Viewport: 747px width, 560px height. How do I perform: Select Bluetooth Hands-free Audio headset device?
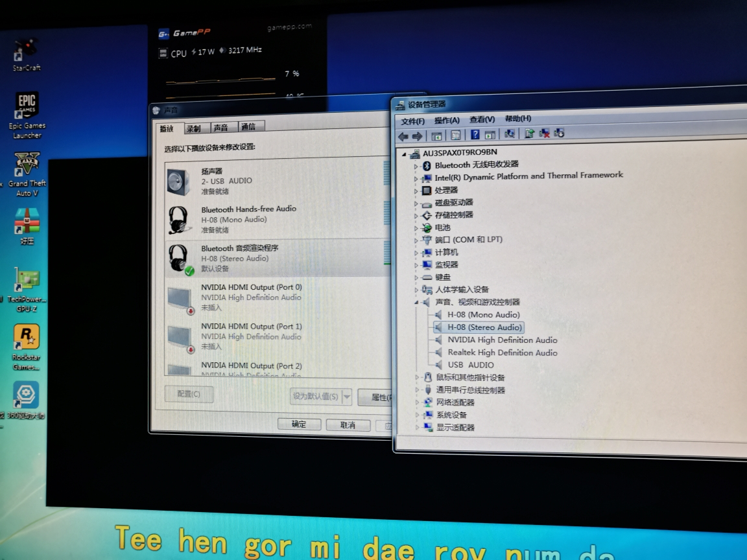click(276, 219)
